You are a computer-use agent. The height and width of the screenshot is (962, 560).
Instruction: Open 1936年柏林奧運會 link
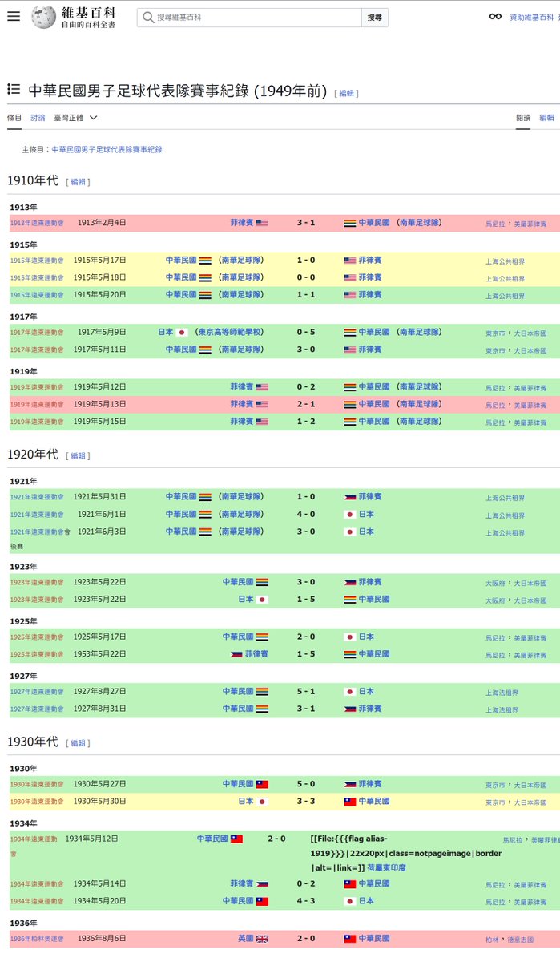[37, 939]
